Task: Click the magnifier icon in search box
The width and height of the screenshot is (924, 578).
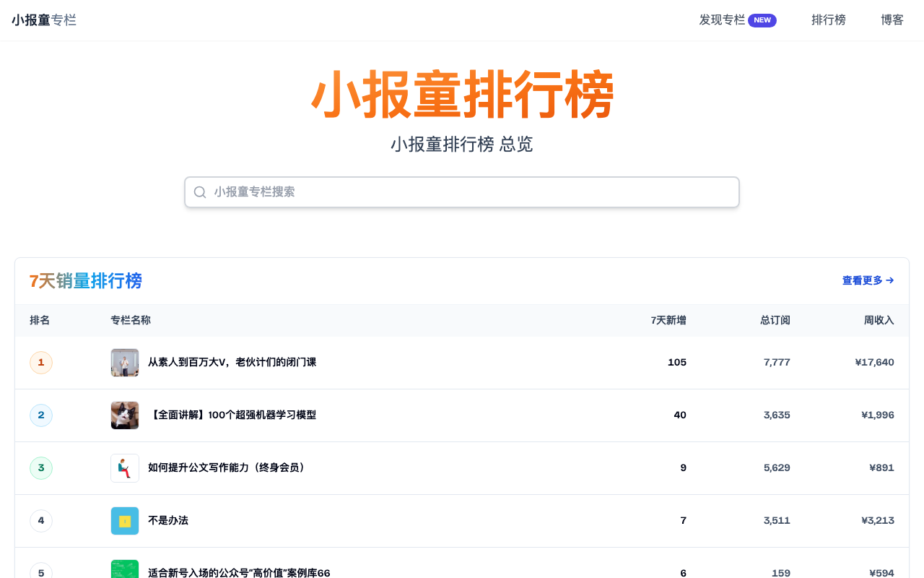Action: (x=200, y=192)
